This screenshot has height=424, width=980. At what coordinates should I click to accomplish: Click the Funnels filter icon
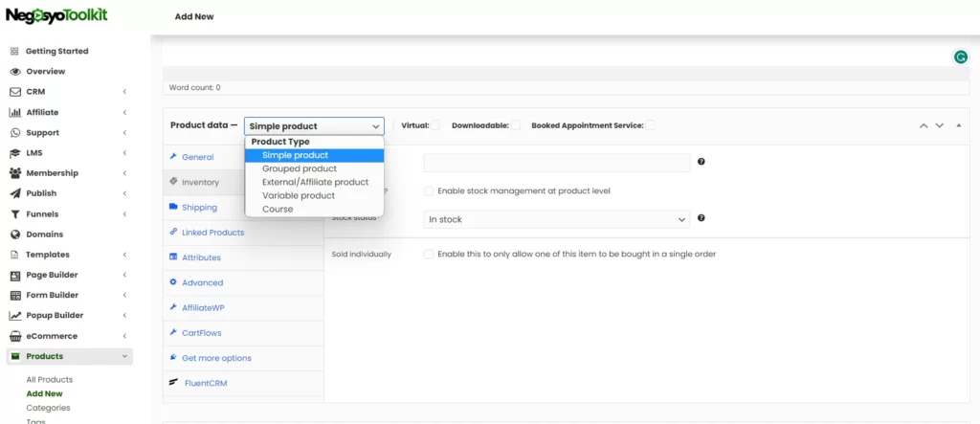(x=15, y=213)
